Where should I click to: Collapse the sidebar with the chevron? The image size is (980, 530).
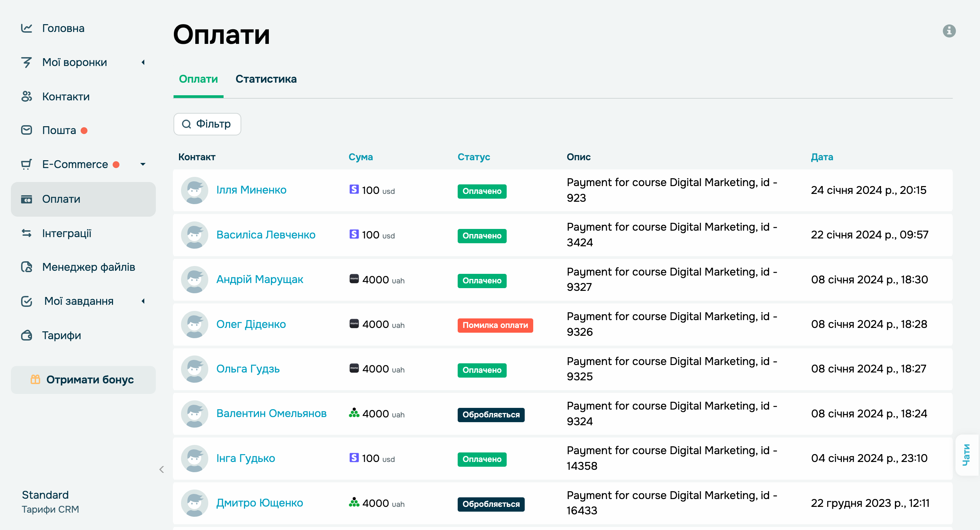click(x=162, y=469)
